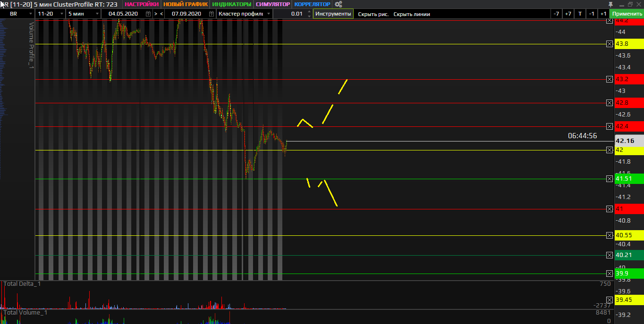
Task: Open the gear settings icon in title bar
Action: pyautogui.click(x=338, y=4)
